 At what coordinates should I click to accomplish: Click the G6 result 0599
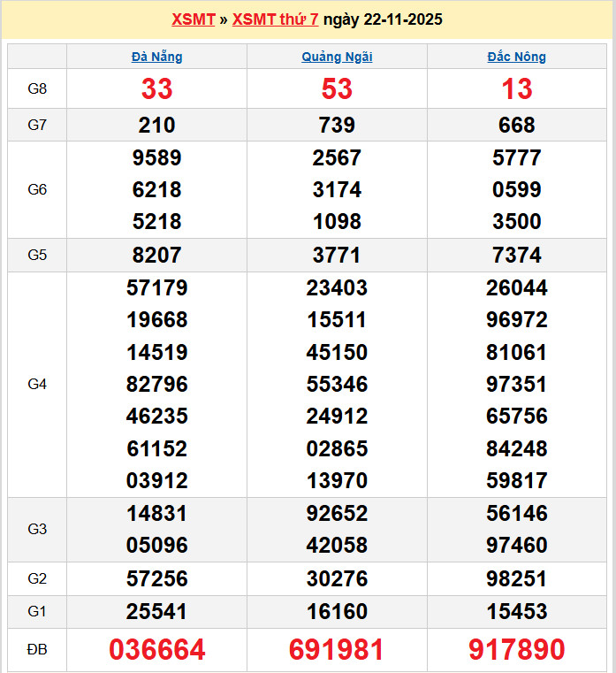pyautogui.click(x=517, y=190)
